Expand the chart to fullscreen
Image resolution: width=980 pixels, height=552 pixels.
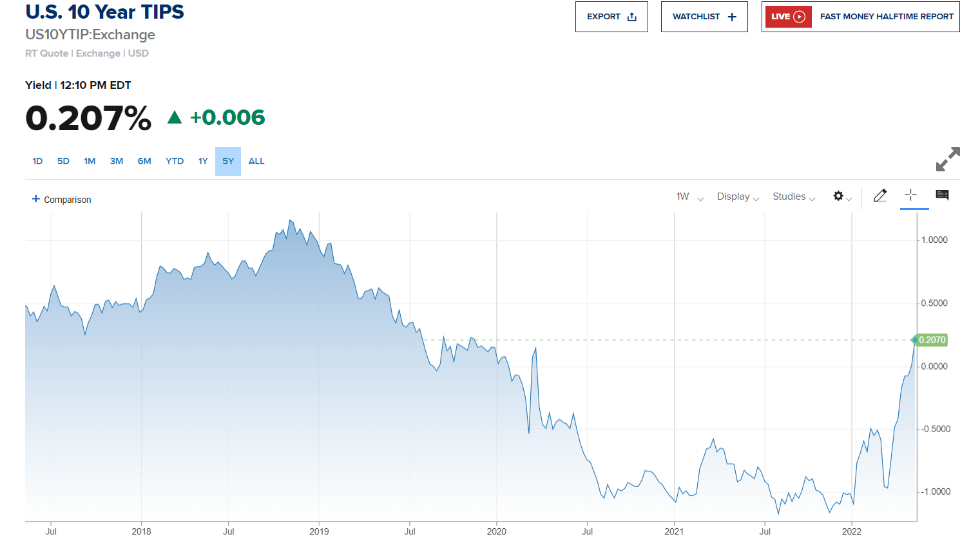pos(947,159)
